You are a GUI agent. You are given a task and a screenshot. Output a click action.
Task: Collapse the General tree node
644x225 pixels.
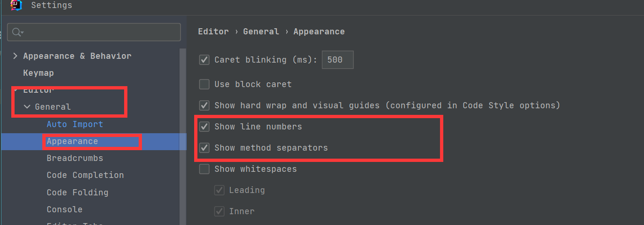pos(27,107)
